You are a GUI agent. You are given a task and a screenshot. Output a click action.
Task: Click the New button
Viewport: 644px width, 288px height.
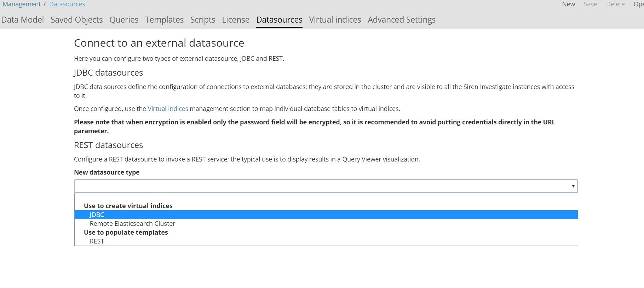[x=568, y=4]
